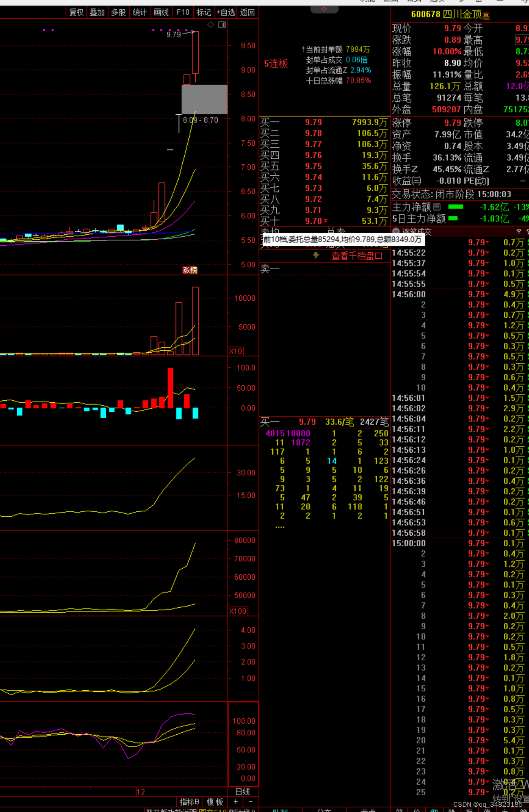The width and height of the screenshot is (529, 812).
Task: Click the 33.6/笔 average order size
Action: [339, 422]
